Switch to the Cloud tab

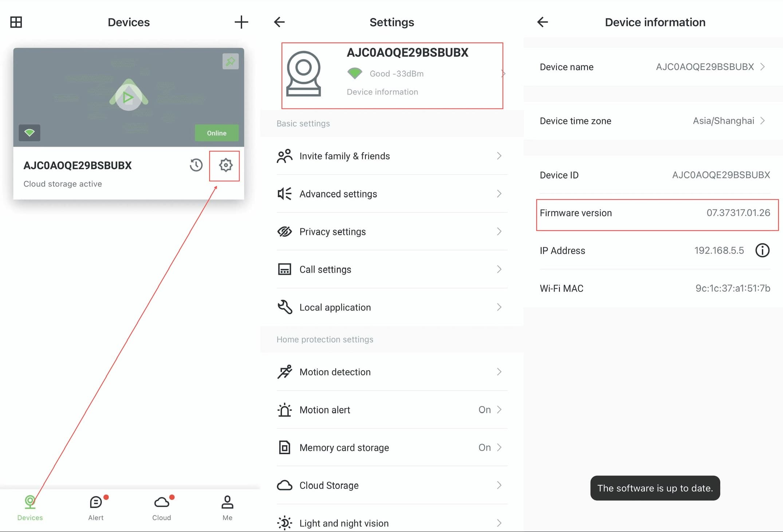162,508
